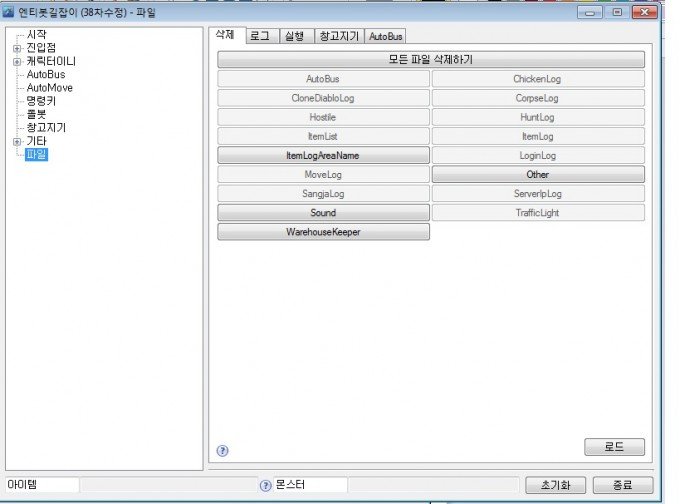
Task: Open the 실행 tab
Action: 294,36
